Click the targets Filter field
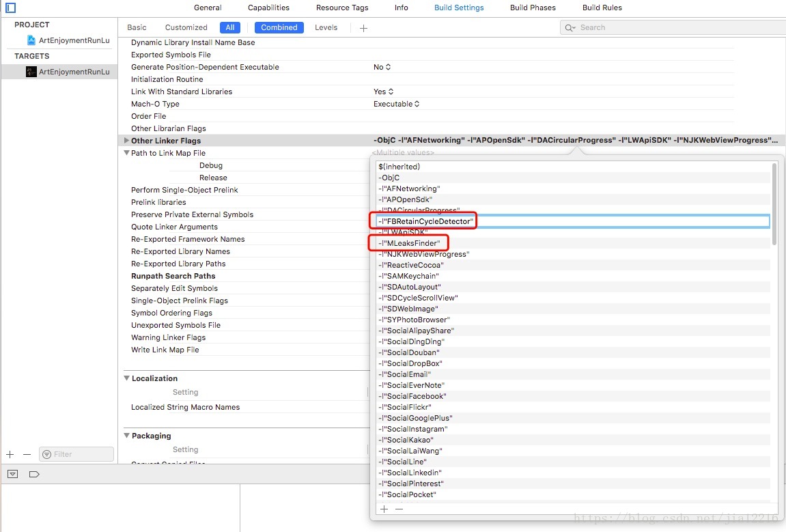This screenshot has width=786, height=532. (76, 454)
